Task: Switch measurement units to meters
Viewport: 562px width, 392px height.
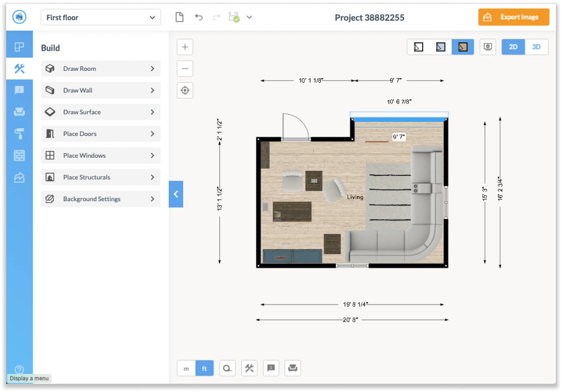Action: [186, 368]
